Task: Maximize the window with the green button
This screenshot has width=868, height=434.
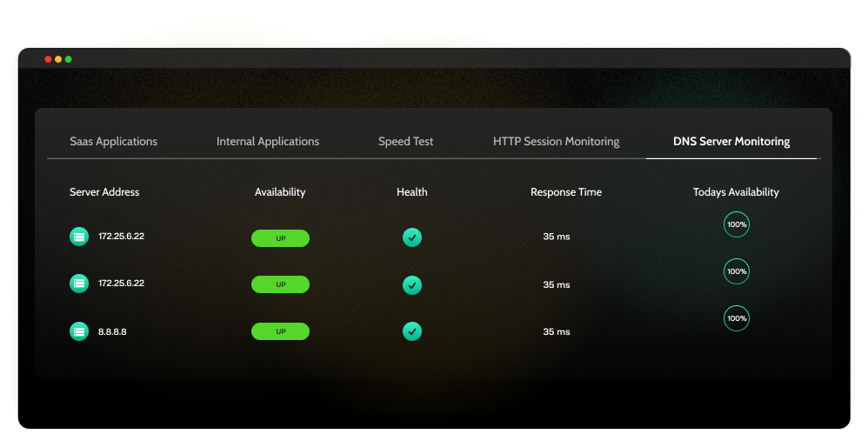Action: 68,59
